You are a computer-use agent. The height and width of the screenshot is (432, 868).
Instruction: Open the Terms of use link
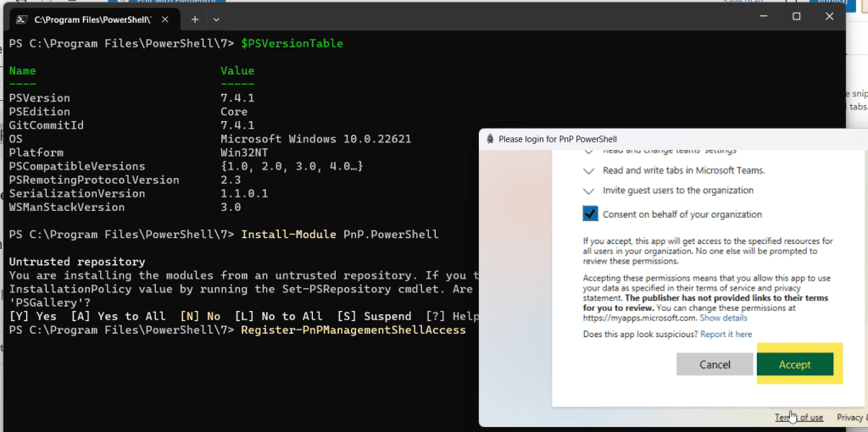point(798,418)
